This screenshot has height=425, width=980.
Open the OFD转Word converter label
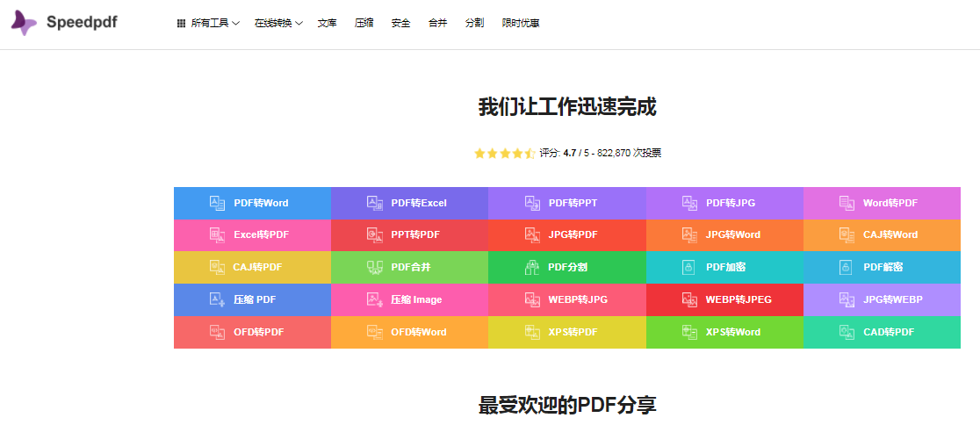tap(419, 332)
